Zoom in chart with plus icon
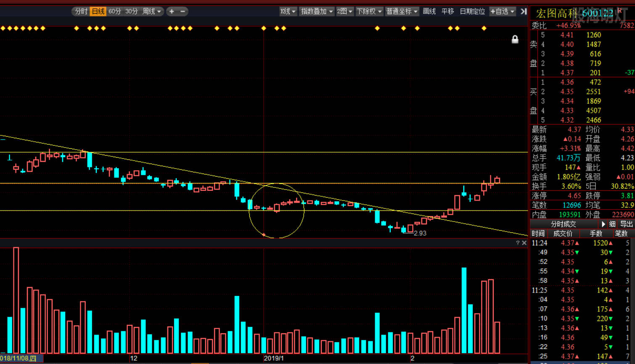The image size is (635, 364). tap(172, 11)
